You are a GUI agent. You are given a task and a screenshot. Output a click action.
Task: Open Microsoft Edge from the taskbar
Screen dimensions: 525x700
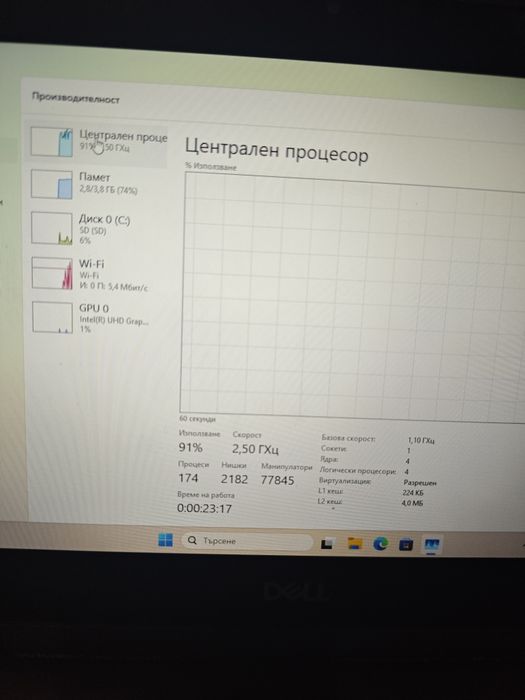coord(380,544)
